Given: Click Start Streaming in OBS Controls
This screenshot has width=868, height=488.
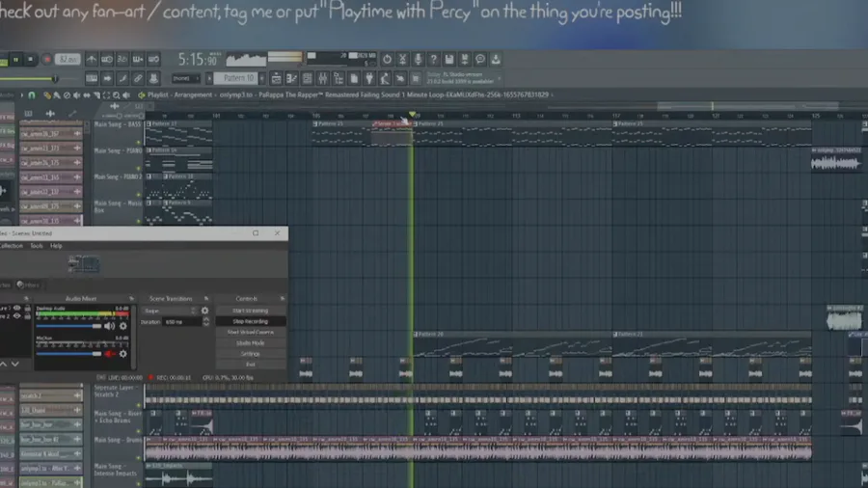Looking at the screenshot, I should tap(250, 311).
